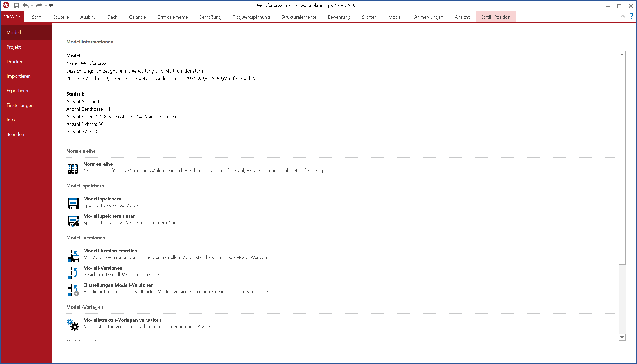Select Info in the red sidebar
The height and width of the screenshot is (364, 637).
click(26, 120)
